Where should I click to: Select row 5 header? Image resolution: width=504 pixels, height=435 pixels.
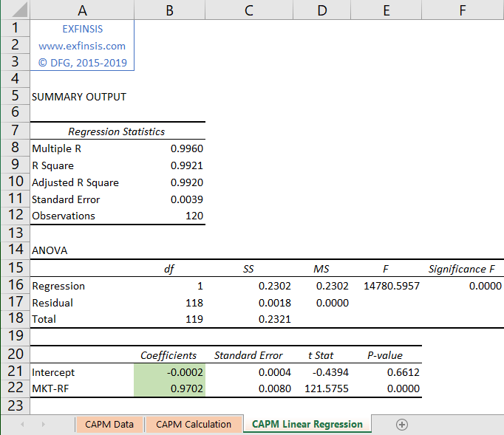click(x=15, y=96)
